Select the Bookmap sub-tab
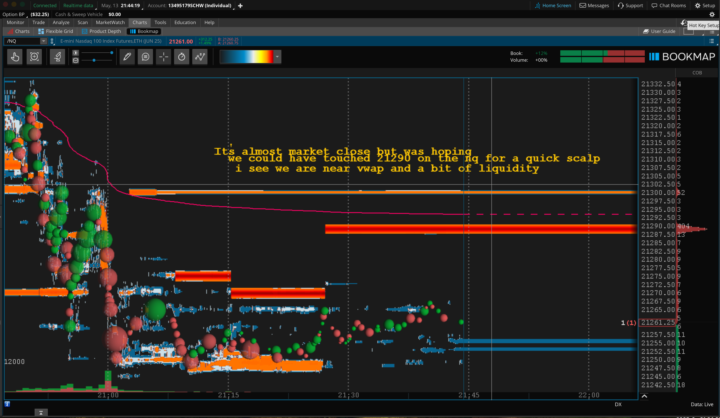Viewport: 720px width, 418px height. [144, 31]
